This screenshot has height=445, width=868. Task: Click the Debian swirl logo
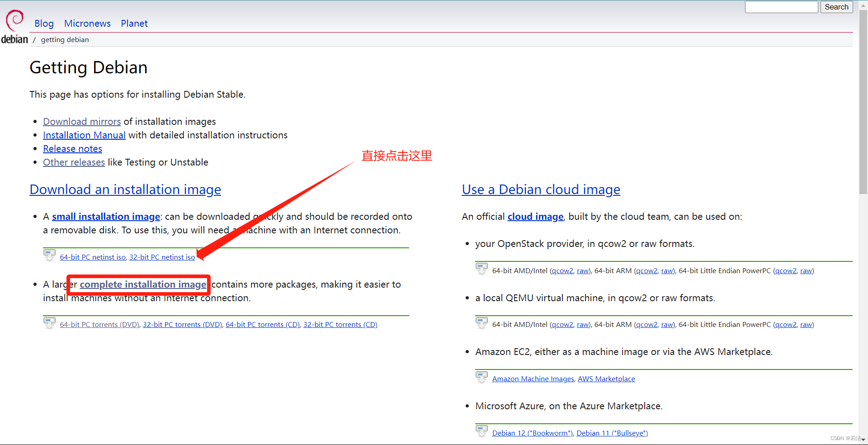(x=14, y=27)
